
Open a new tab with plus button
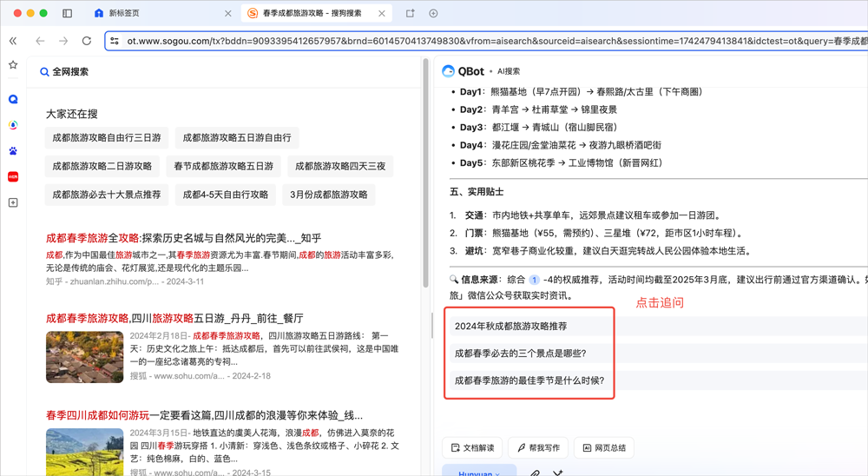coord(433,13)
